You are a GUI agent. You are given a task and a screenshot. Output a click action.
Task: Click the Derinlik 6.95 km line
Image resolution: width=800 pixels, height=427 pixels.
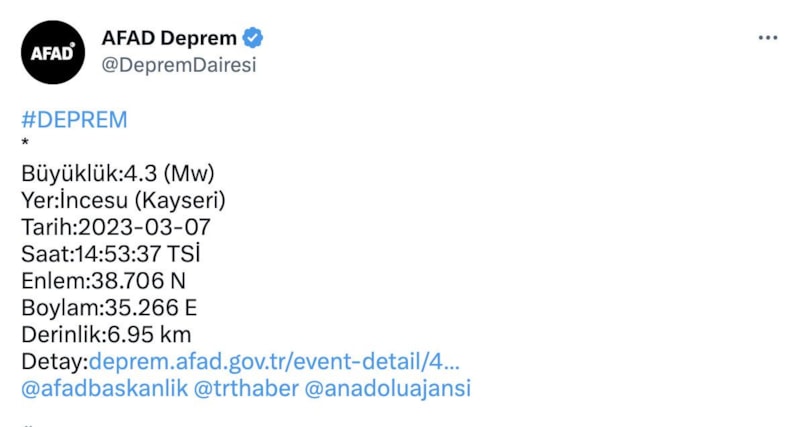pos(106,334)
